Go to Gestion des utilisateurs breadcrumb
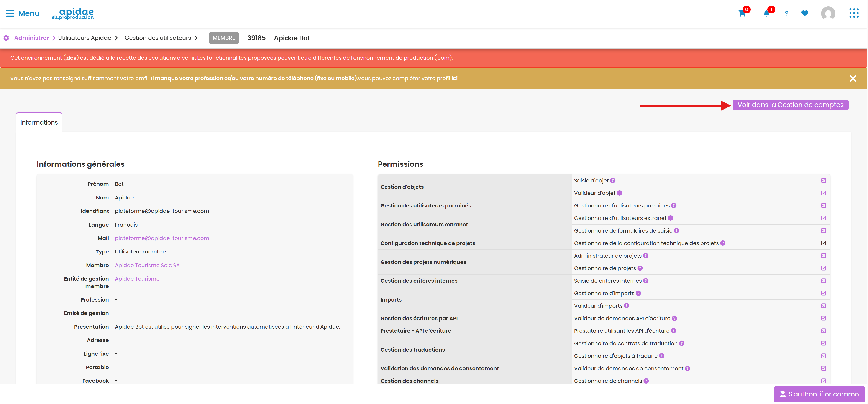This screenshot has height=404, width=868. pos(158,38)
